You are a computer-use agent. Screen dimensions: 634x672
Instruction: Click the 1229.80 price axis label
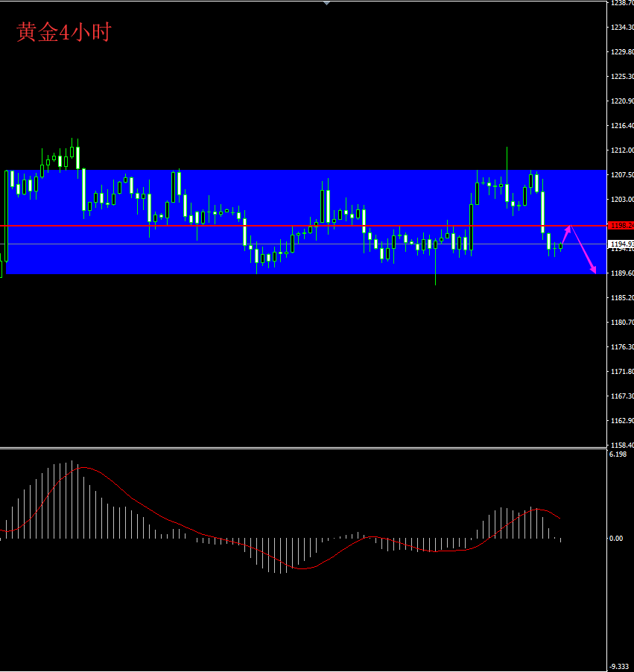coord(622,51)
